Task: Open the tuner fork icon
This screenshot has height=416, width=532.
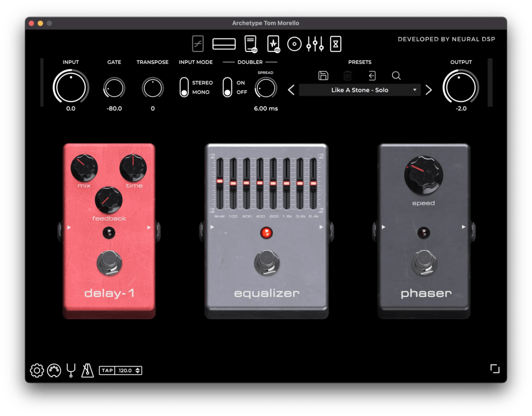Action: pyautogui.click(x=71, y=371)
